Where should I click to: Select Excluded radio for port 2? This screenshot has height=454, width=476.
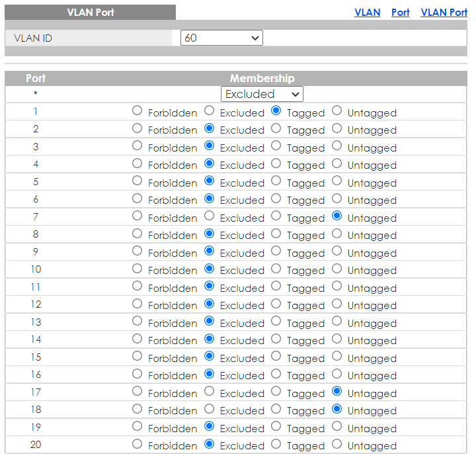209,128
